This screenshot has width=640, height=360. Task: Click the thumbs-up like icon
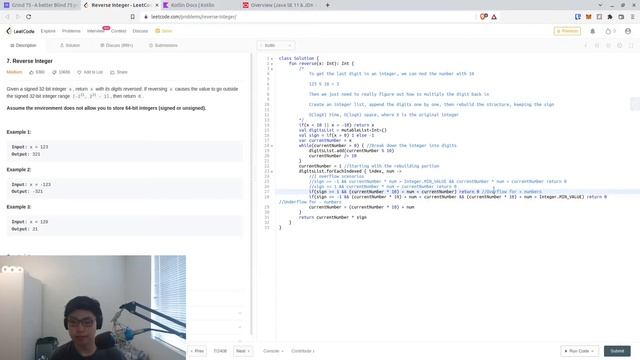click(31, 72)
